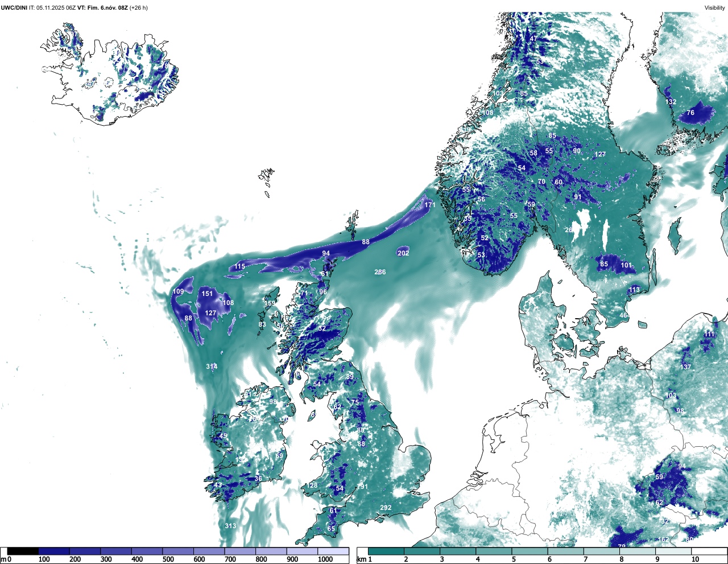Image resolution: width=728 pixels, height=564 pixels.
Task: Click the 36 value in southern Ireland
Action: pos(258,479)
